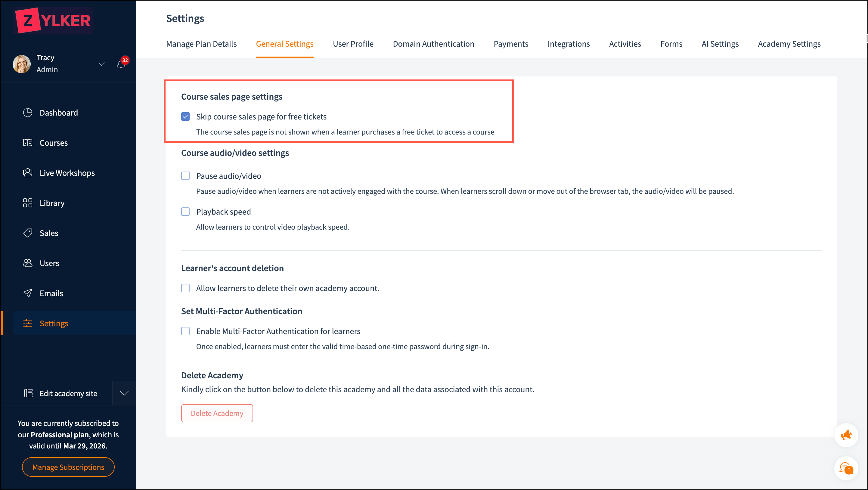
Task: Click the Emails paper plane icon
Action: click(28, 293)
